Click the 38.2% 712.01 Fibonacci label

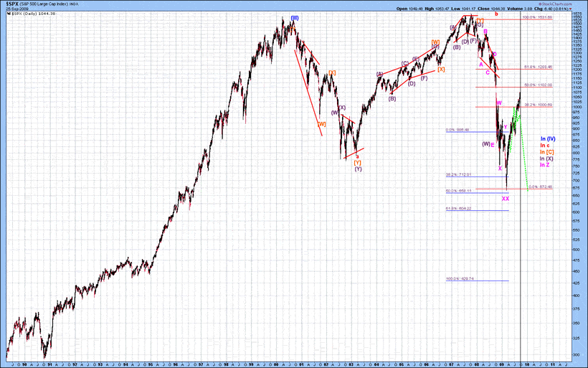tap(460, 174)
